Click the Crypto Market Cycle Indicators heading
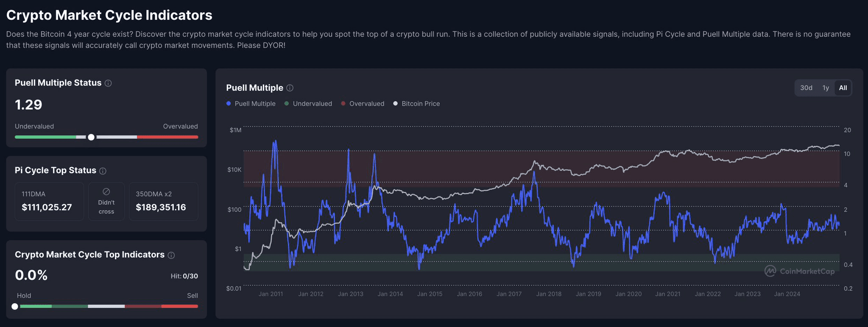 [x=109, y=15]
